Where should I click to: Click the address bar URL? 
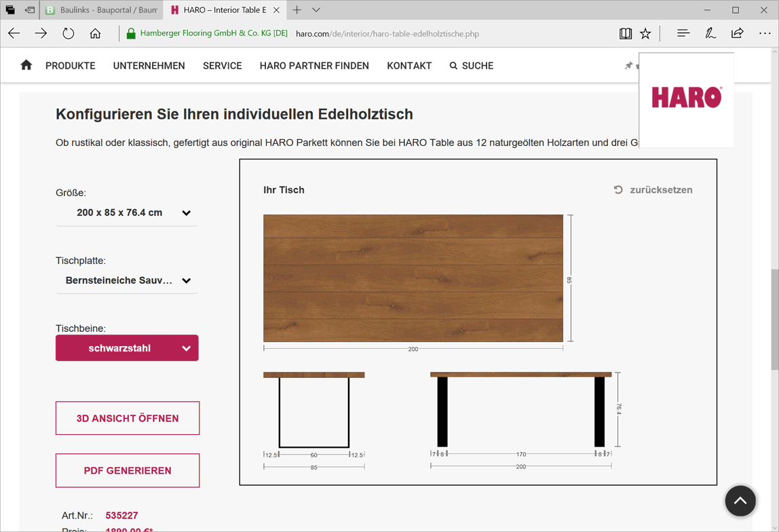(x=387, y=34)
